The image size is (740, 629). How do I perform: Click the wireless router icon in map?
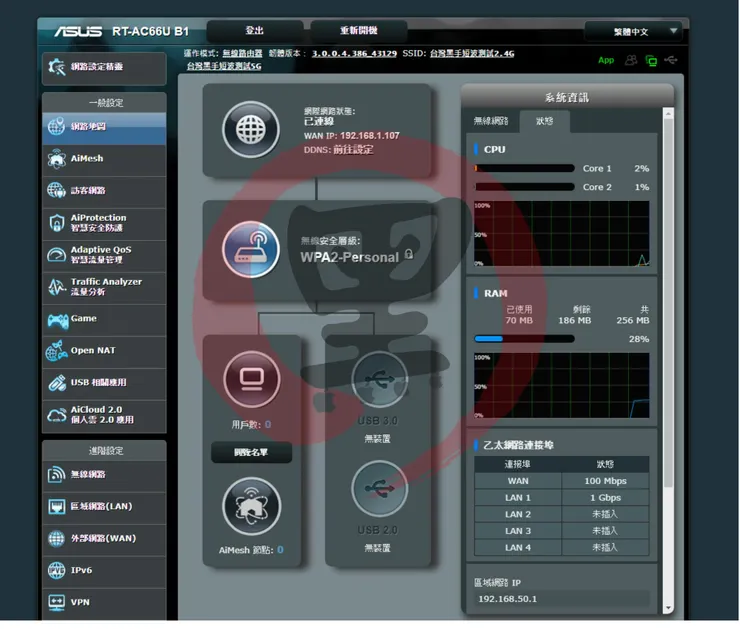coord(251,249)
